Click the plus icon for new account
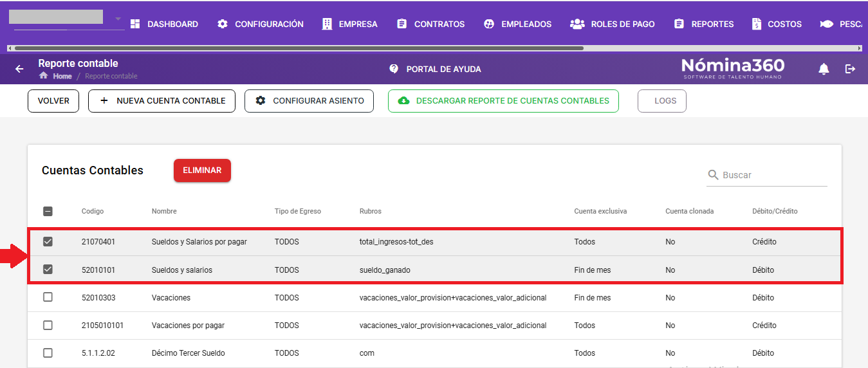868x368 pixels. tap(104, 101)
